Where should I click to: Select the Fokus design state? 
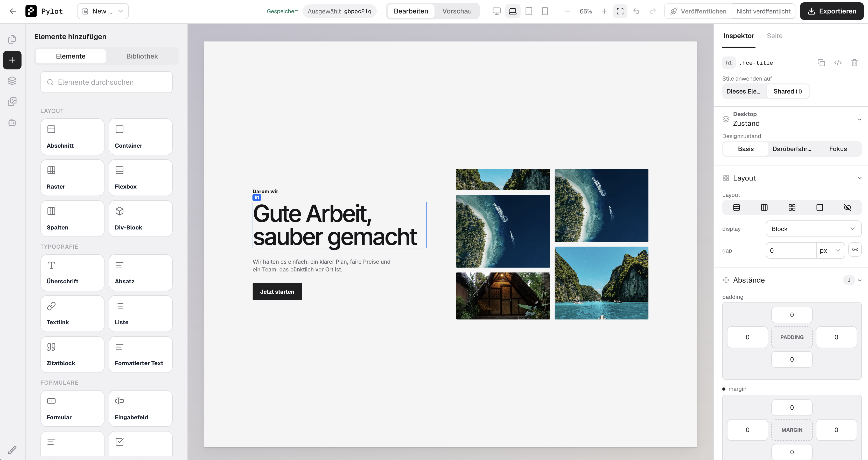pos(838,149)
